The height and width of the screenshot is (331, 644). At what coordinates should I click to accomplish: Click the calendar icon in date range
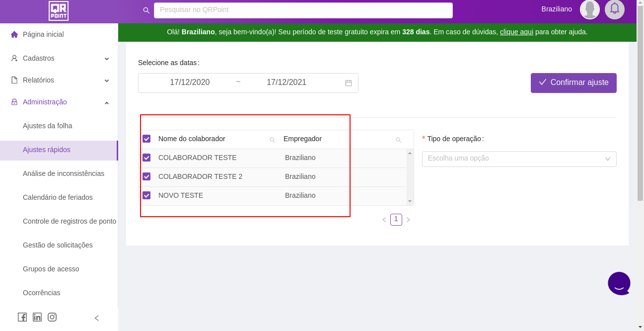point(349,83)
